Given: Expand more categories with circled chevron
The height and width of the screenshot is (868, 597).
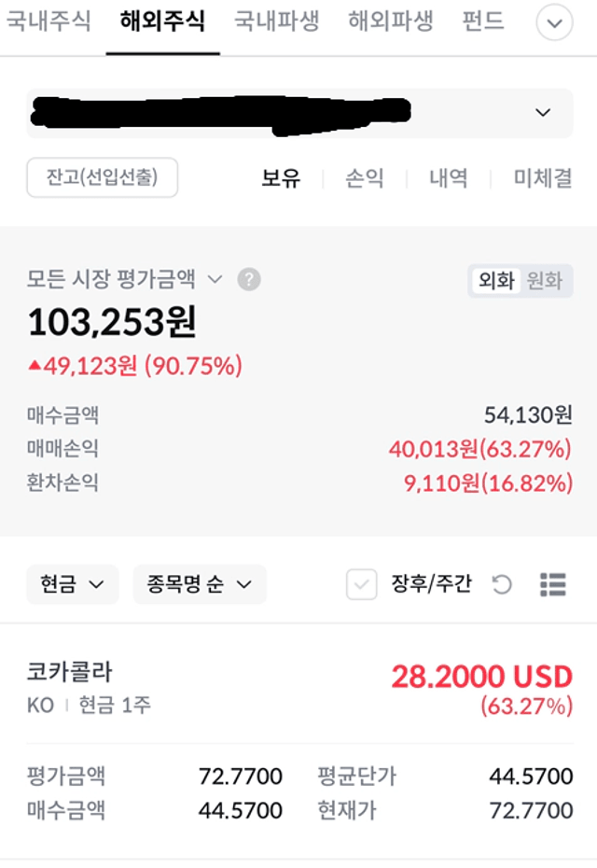Looking at the screenshot, I should click(554, 22).
